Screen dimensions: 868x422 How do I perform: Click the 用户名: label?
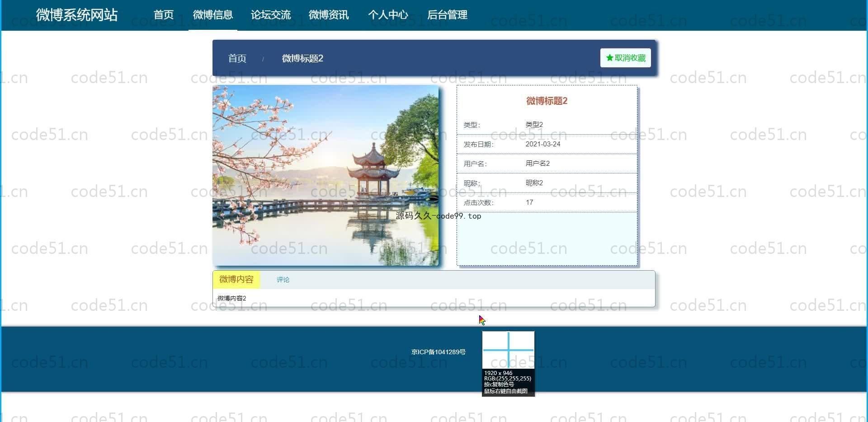476,164
